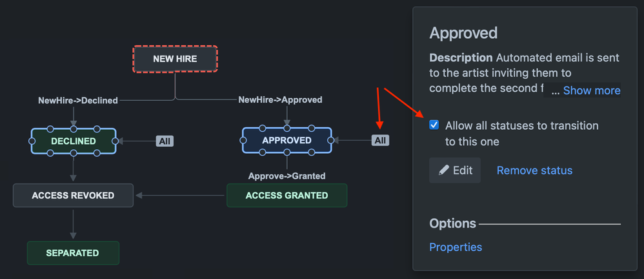Click the Approve->Granted transition label
The height and width of the screenshot is (279, 644).
[x=287, y=176]
